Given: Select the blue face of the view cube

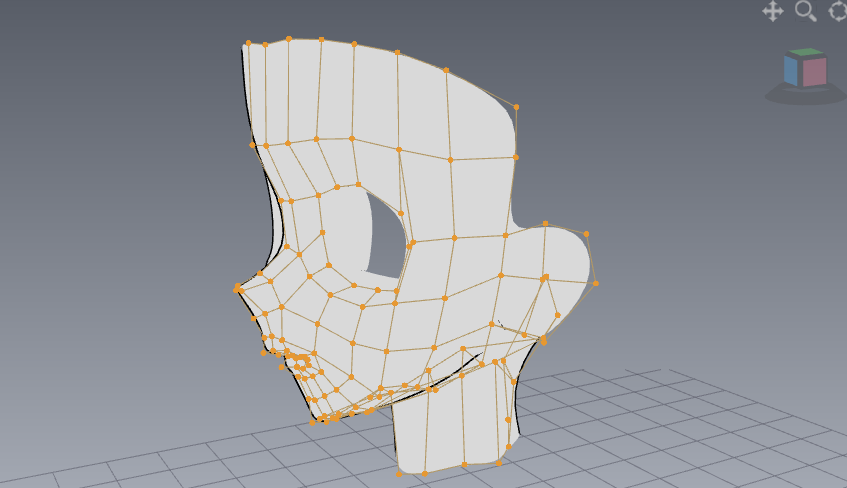Looking at the screenshot, I should (791, 71).
